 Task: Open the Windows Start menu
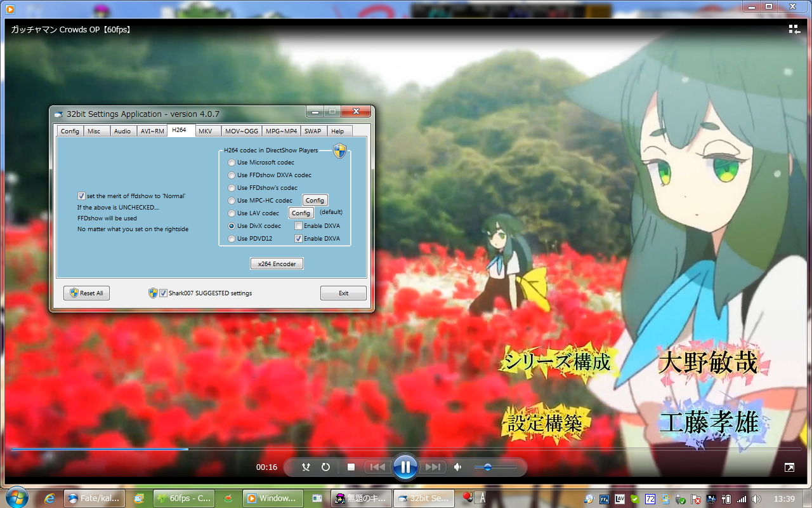(x=16, y=497)
